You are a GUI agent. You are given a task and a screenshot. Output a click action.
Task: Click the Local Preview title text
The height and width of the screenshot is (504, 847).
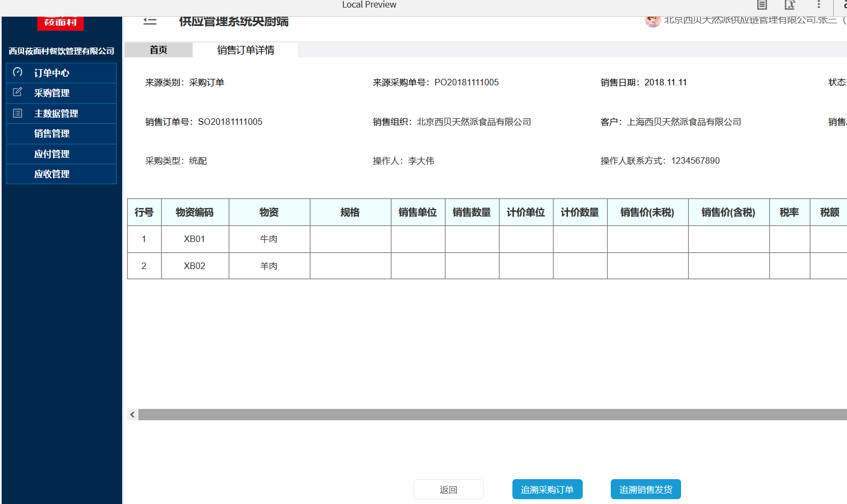click(x=369, y=4)
